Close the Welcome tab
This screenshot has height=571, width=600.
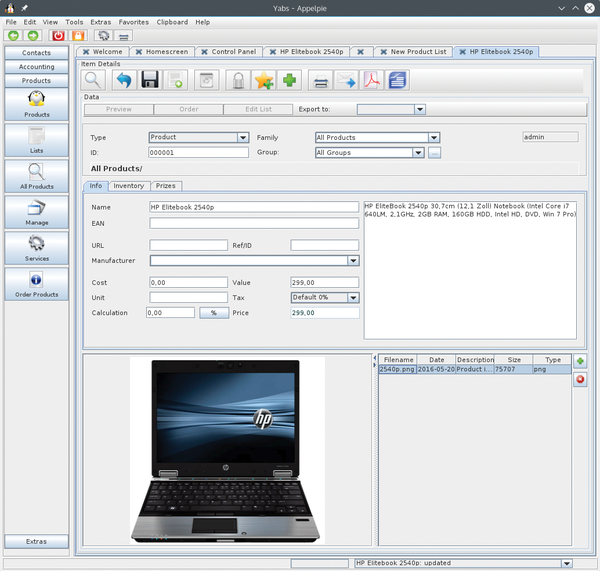coord(86,52)
